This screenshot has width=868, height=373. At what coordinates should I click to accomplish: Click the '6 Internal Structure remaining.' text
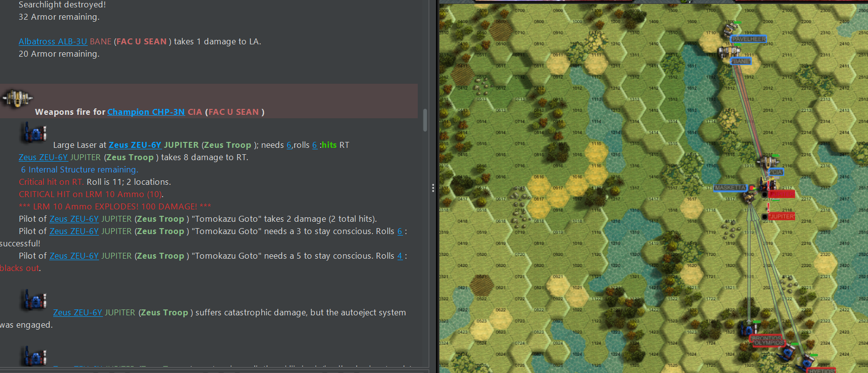pyautogui.click(x=79, y=170)
